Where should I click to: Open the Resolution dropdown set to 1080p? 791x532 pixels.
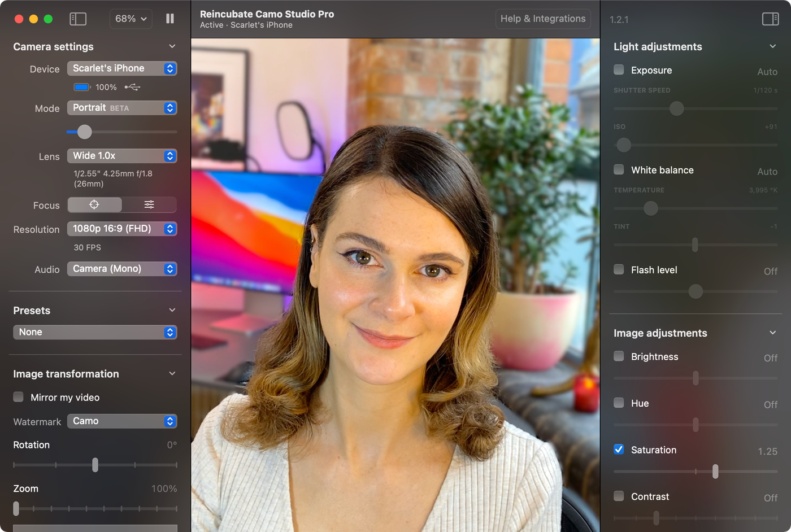click(122, 229)
